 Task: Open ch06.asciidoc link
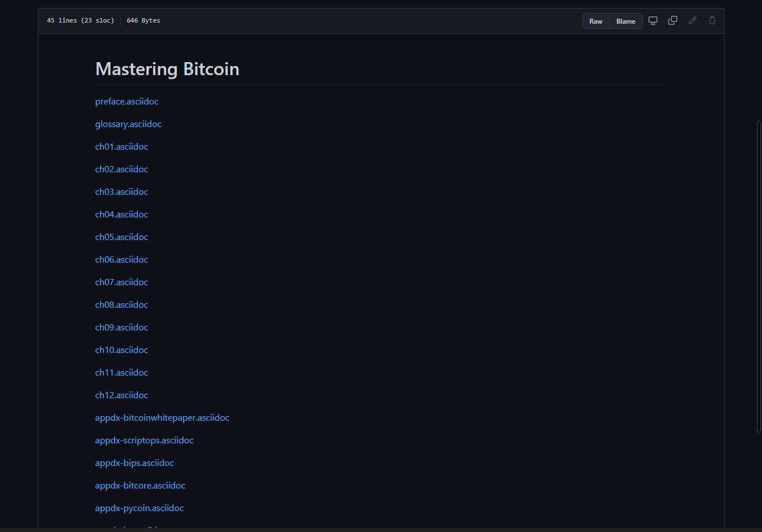121,260
